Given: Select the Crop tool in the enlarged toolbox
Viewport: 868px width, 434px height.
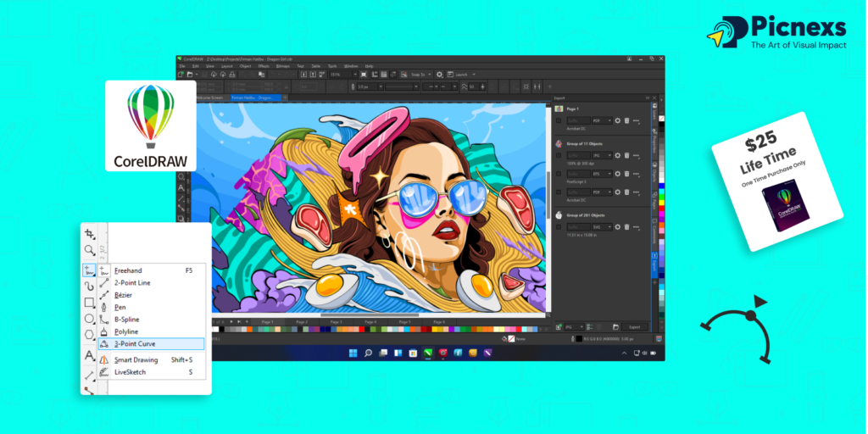Looking at the screenshot, I should [x=89, y=234].
